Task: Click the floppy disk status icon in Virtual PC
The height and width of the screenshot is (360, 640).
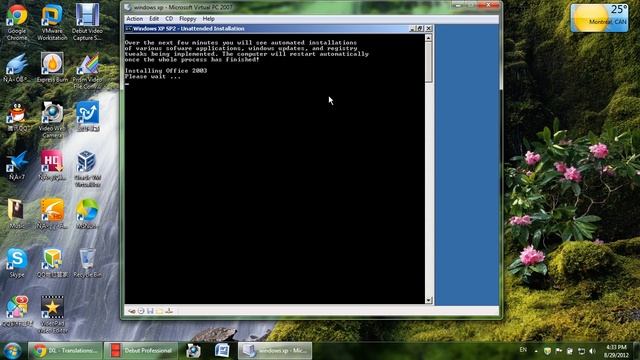Action: tap(150, 311)
